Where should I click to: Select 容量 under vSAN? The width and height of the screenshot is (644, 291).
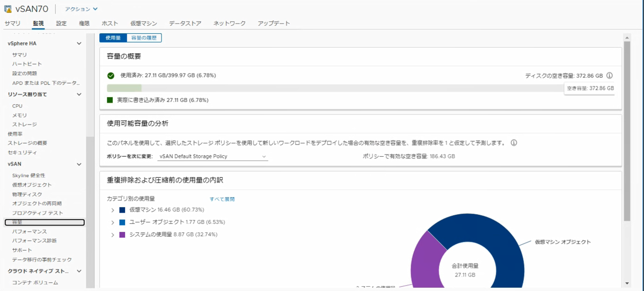click(45, 222)
